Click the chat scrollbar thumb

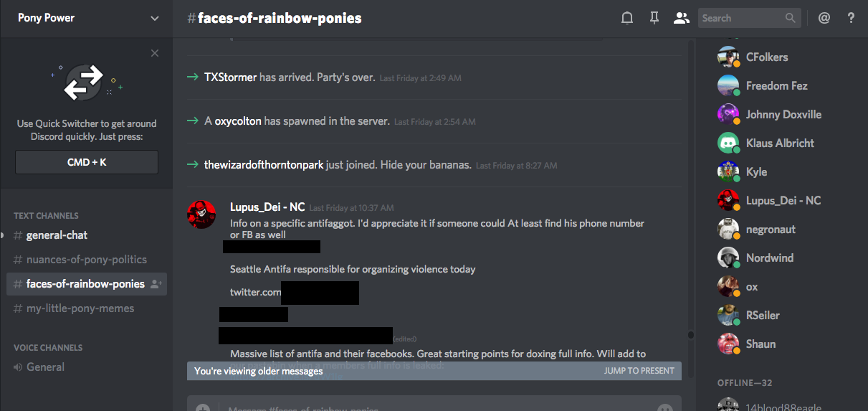pos(691,334)
